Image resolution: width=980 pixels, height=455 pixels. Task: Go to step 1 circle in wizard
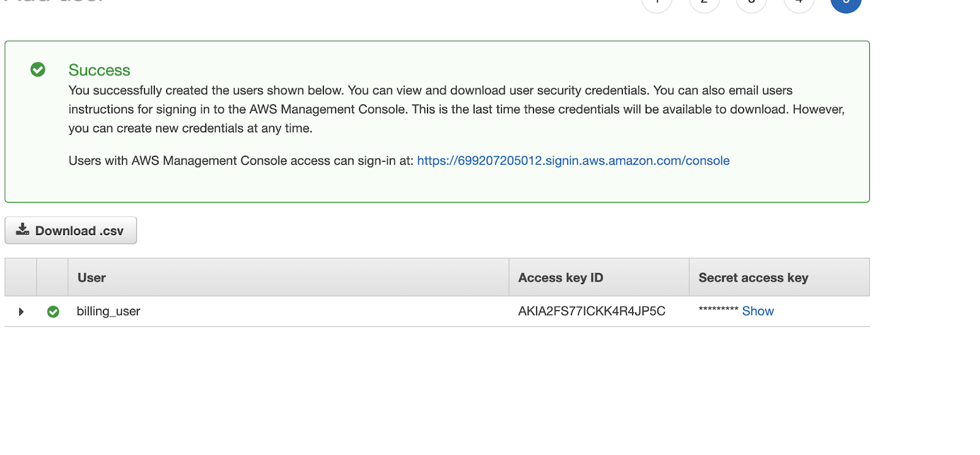657,3
